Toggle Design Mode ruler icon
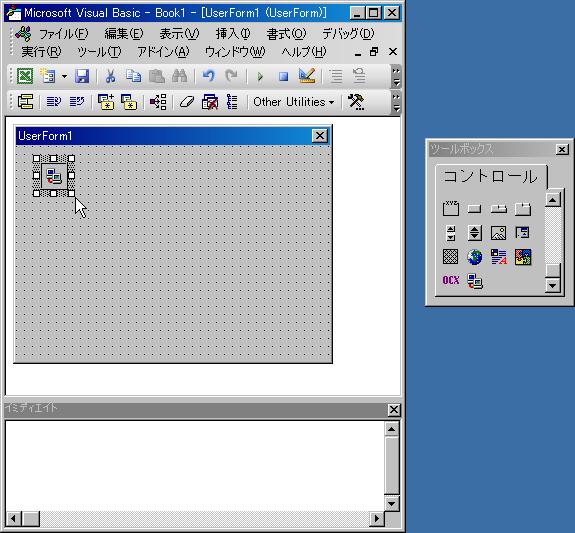 (x=307, y=76)
